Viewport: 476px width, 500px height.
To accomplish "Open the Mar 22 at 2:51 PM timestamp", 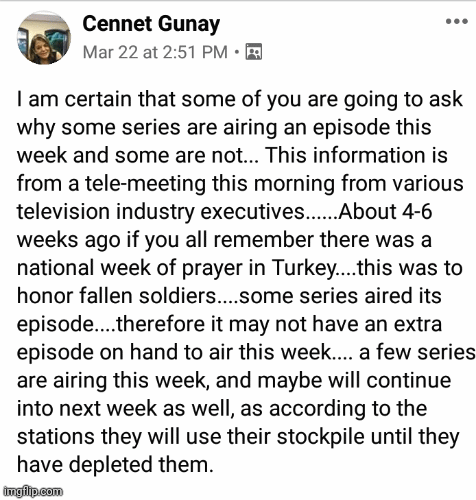I will click(x=155, y=52).
